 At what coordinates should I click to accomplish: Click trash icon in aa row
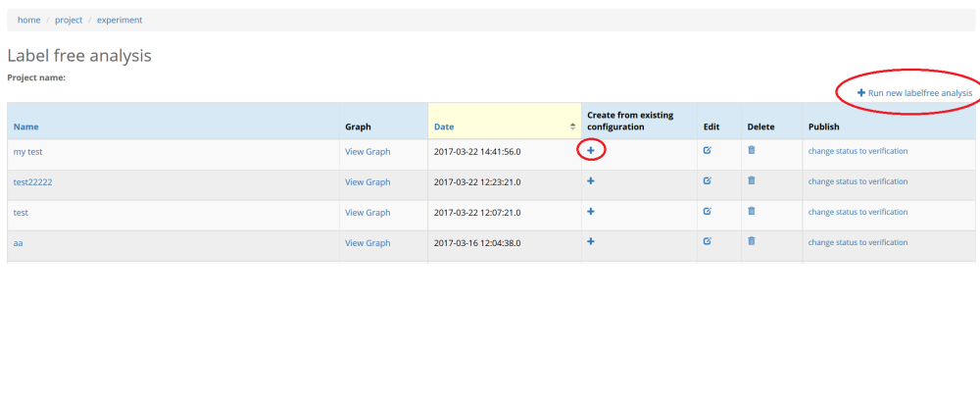[752, 241]
